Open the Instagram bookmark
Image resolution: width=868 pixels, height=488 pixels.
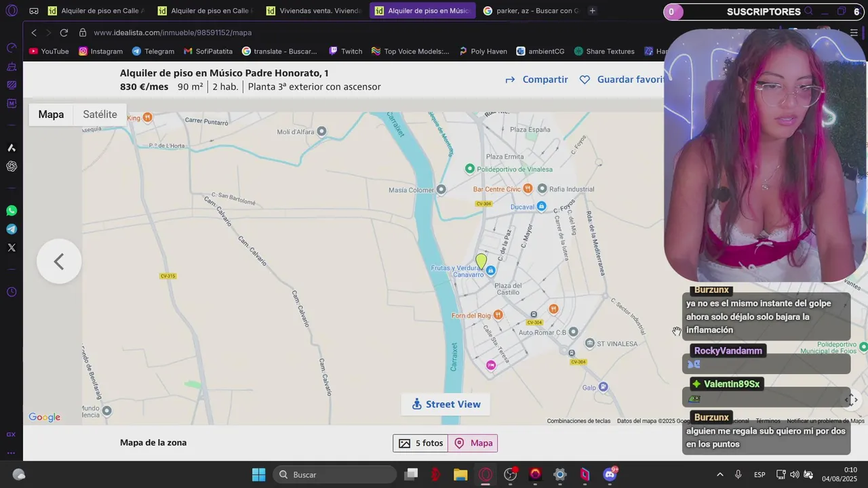pos(100,52)
